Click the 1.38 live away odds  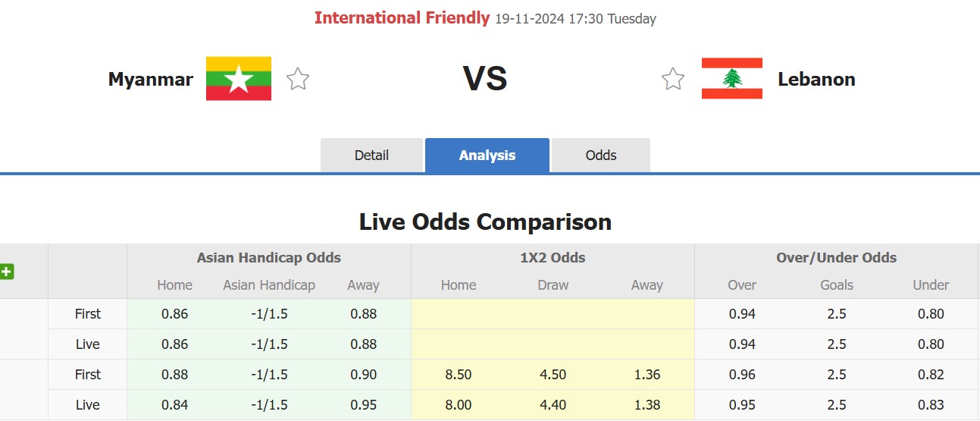tap(647, 405)
